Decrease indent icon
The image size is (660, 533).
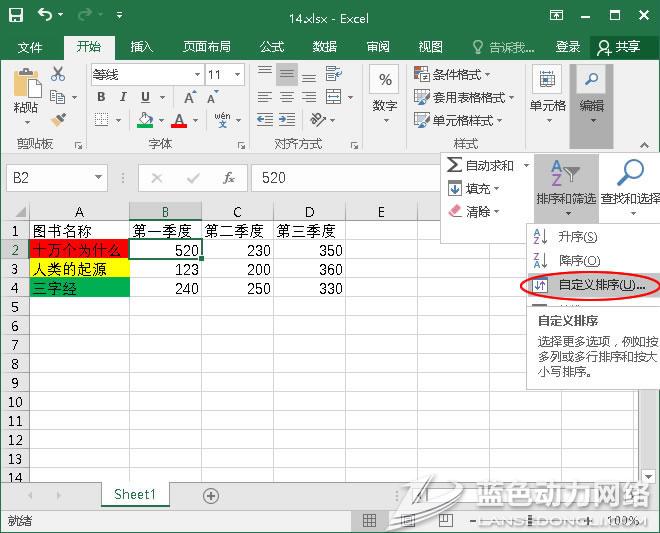point(265,120)
